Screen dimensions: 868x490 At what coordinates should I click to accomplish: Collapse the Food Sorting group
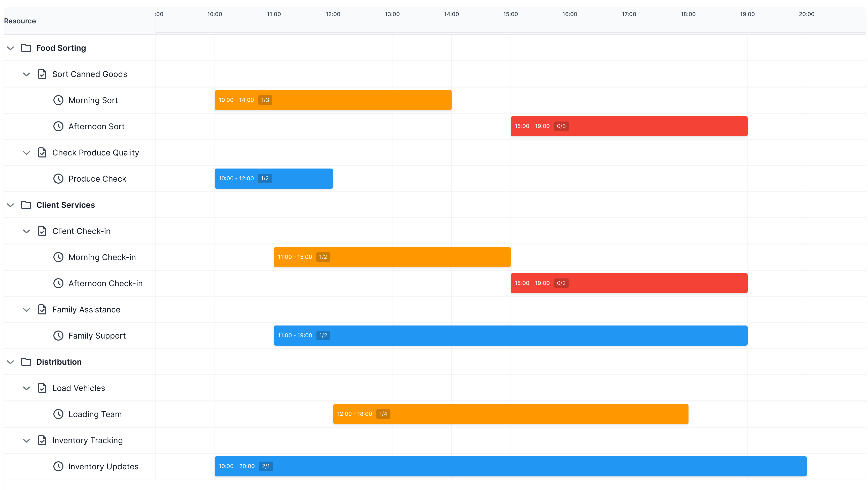(x=10, y=48)
